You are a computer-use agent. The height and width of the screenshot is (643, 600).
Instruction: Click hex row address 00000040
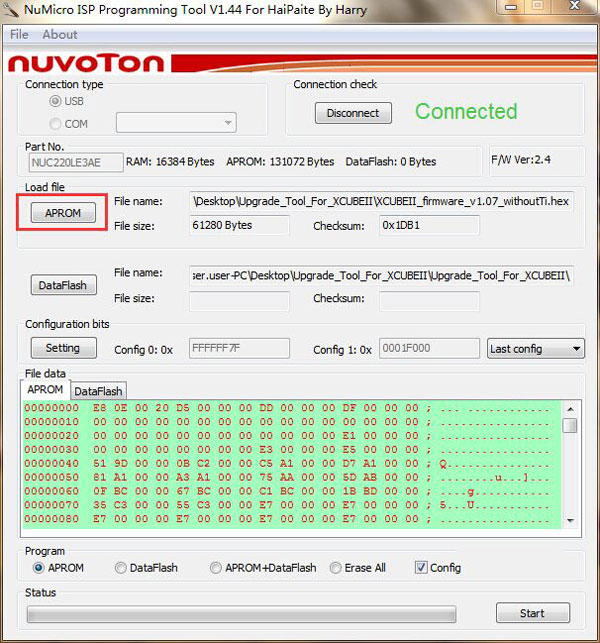51,463
